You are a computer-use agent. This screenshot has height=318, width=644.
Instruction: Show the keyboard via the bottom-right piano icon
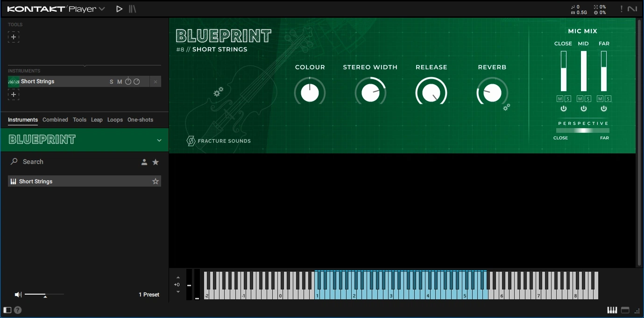pyautogui.click(x=612, y=310)
